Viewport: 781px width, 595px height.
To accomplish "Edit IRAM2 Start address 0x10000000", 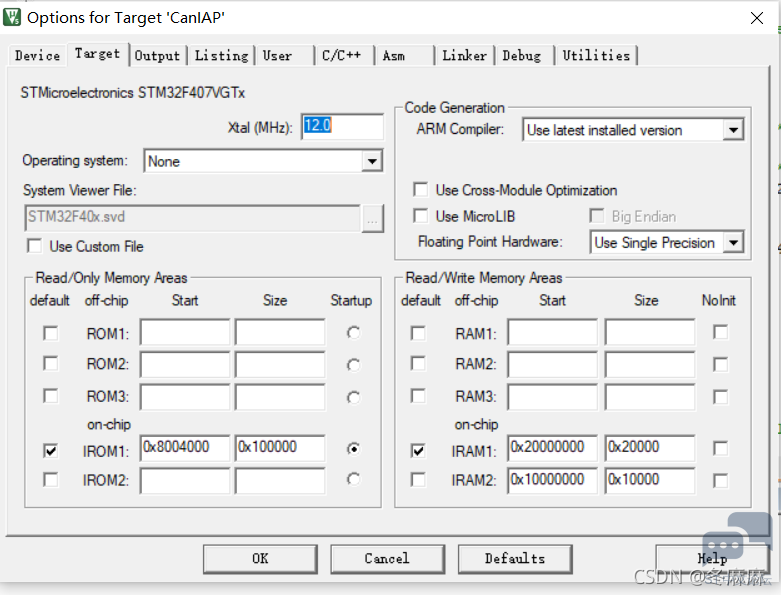I will [552, 481].
